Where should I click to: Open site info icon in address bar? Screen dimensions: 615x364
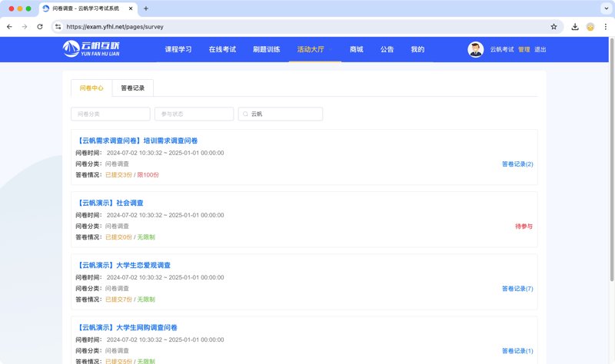click(x=58, y=27)
